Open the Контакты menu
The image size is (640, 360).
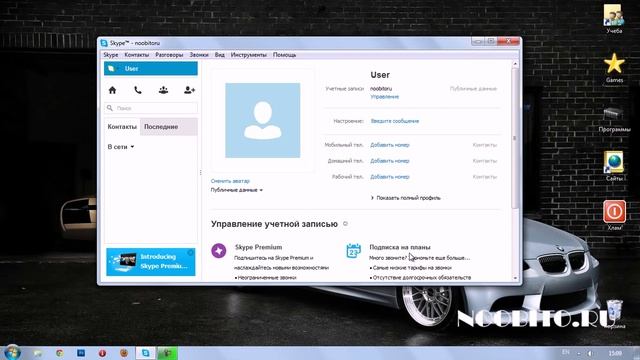[137, 55]
